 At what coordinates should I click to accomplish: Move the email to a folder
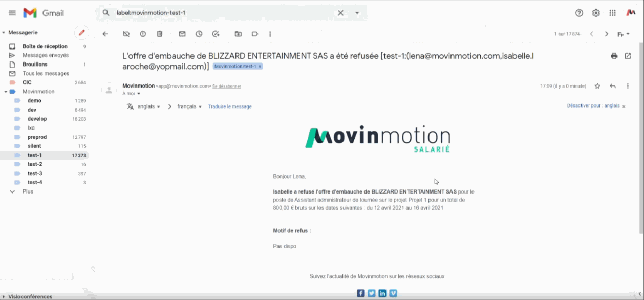(238, 34)
